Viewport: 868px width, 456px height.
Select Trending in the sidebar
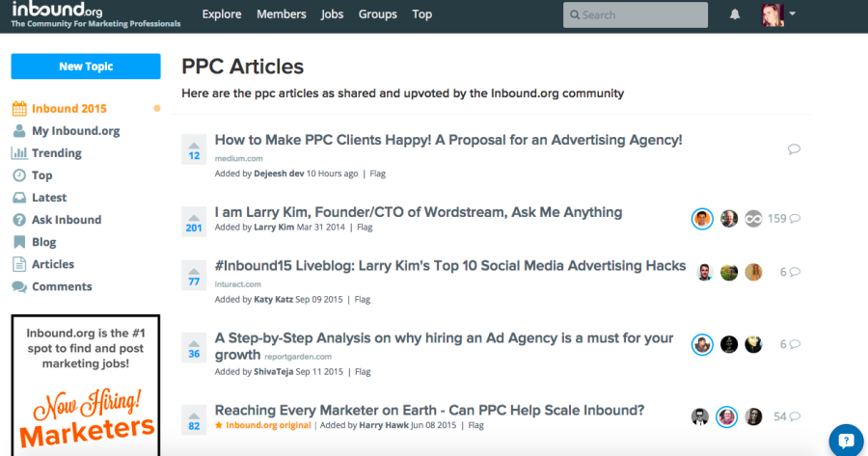(57, 153)
